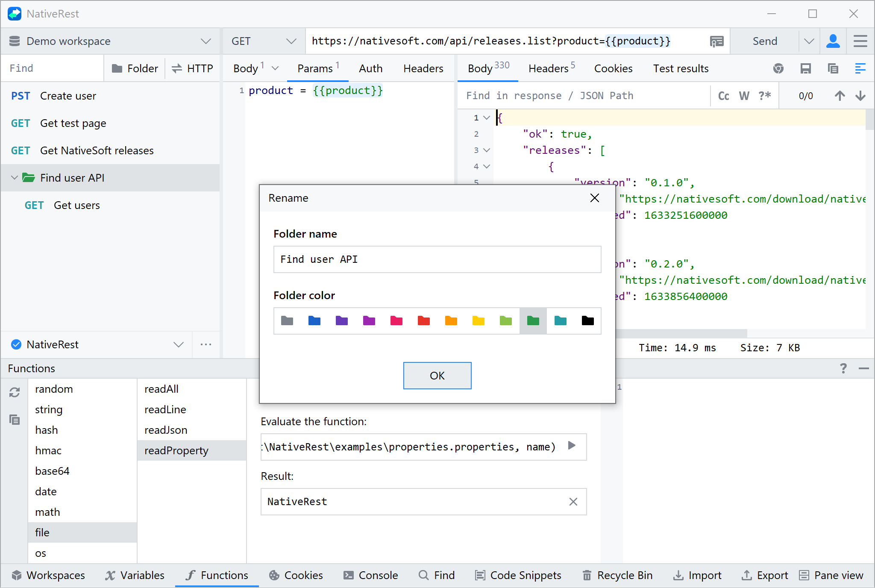The width and height of the screenshot is (875, 588).
Task: Collapse the releases array in the JSON response
Action: pyautogui.click(x=486, y=150)
